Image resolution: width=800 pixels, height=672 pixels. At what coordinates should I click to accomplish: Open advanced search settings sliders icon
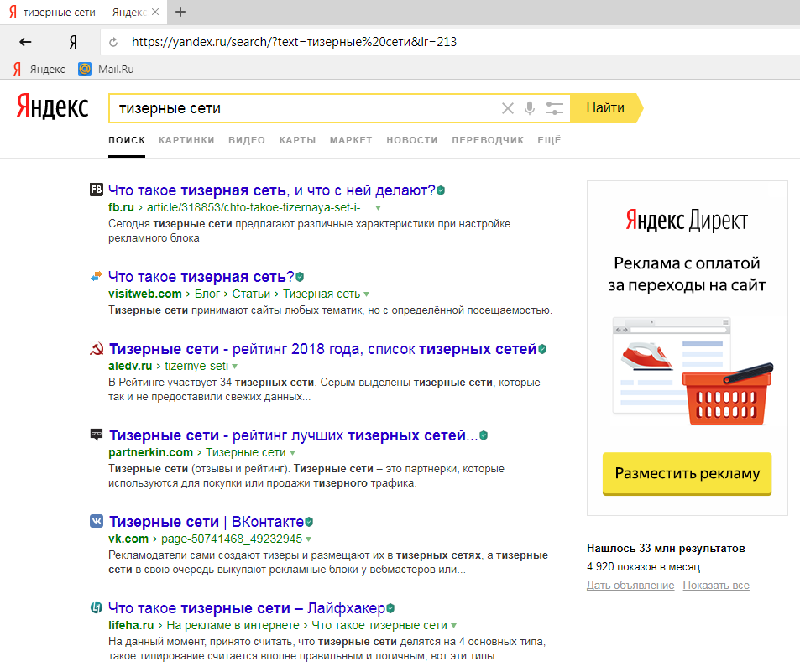[555, 108]
